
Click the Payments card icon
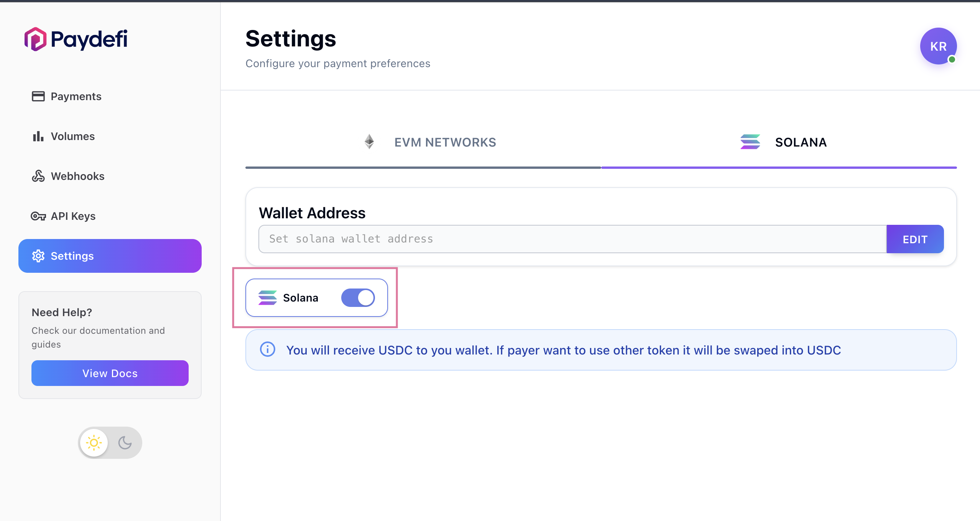click(38, 96)
